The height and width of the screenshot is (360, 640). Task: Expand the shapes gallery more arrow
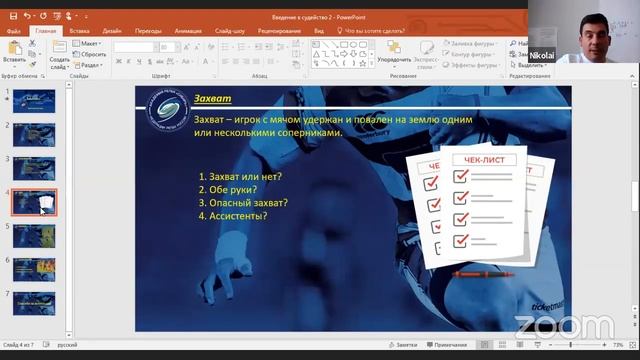pyautogui.click(x=372, y=64)
